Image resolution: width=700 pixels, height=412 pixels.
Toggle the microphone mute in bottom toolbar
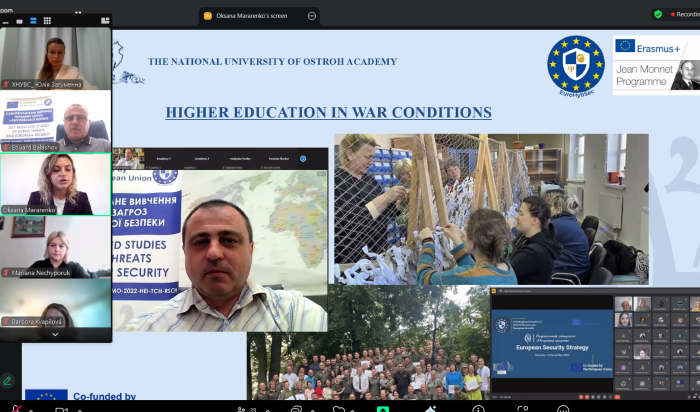pos(14,408)
